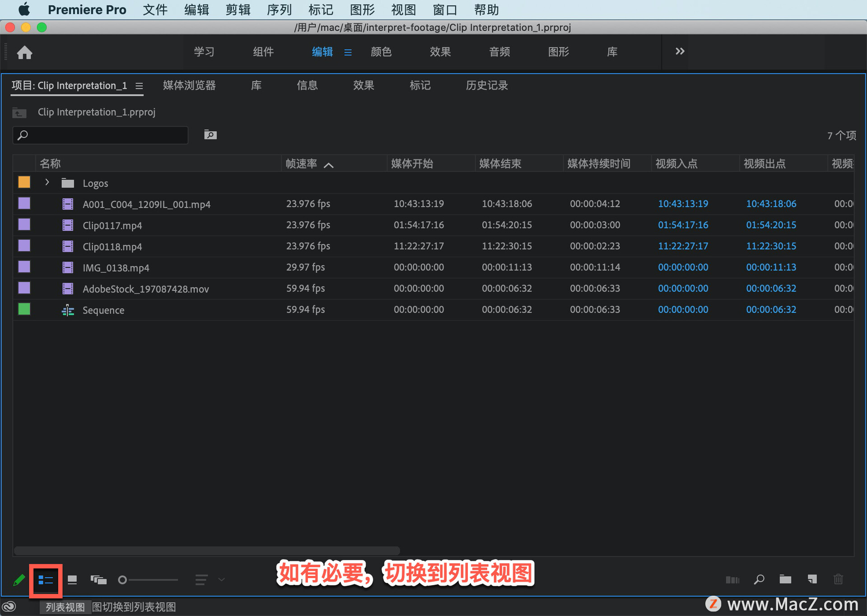Open workspace overflow double-chevron menu

coord(680,51)
